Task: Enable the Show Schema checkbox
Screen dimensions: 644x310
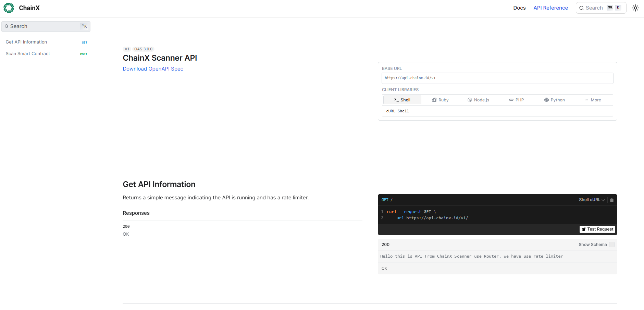Action: tap(612, 245)
